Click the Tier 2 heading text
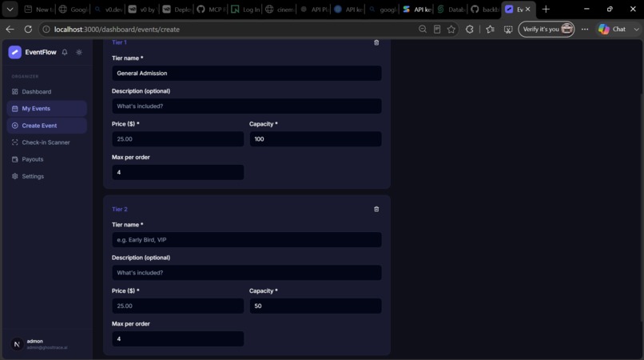 coord(120,209)
